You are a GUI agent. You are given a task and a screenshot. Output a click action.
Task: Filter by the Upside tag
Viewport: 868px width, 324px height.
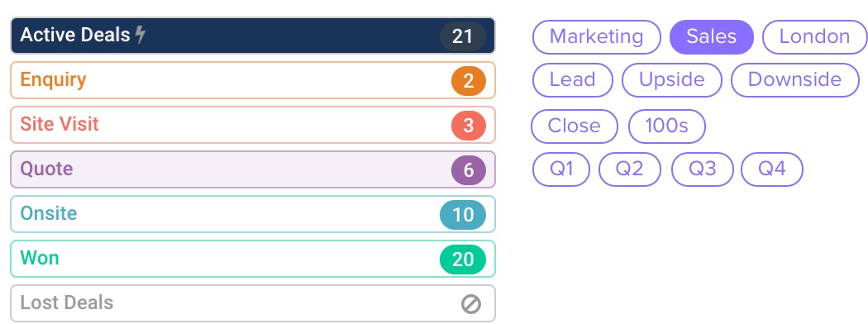[672, 80]
